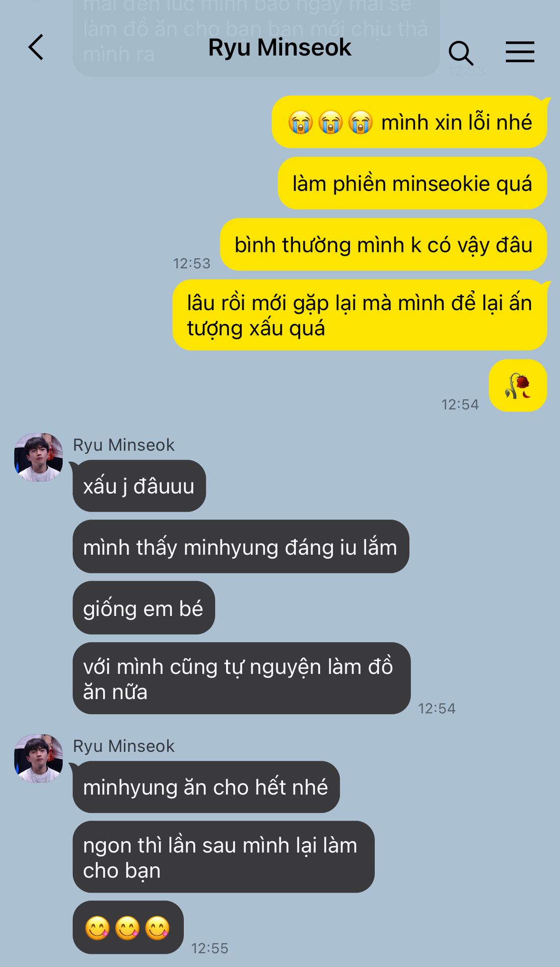Tap "bình thường mình k có vậy đâu" bubble
This screenshot has height=967, width=560.
pyautogui.click(x=383, y=245)
